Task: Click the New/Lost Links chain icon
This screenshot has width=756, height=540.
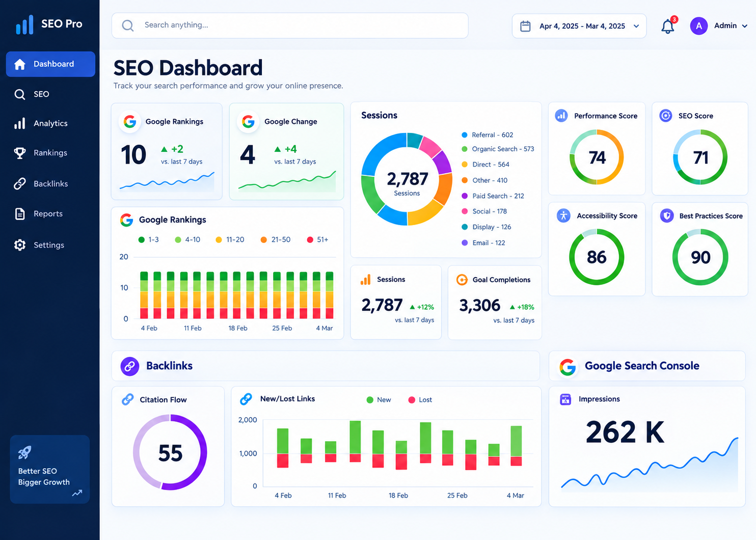Action: click(x=246, y=399)
